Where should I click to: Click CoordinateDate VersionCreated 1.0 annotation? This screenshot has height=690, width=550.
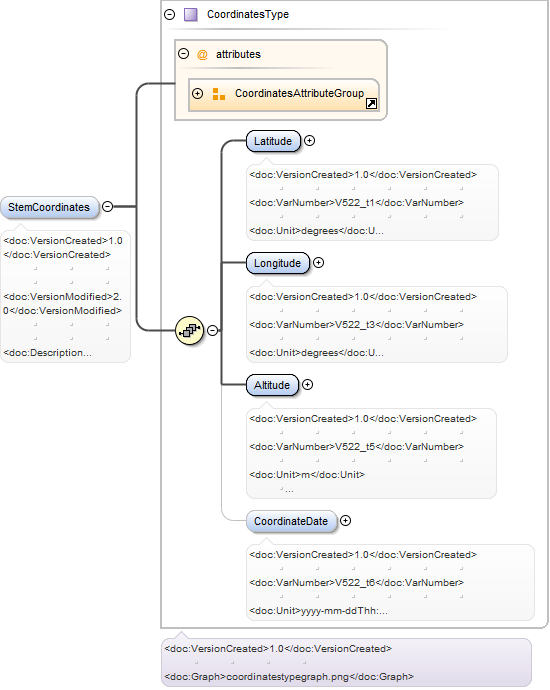(363, 554)
